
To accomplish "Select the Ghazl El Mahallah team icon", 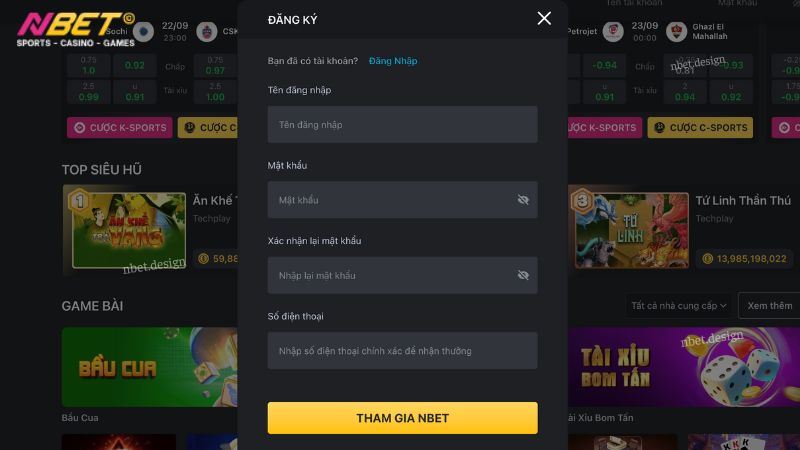I will 677,32.
